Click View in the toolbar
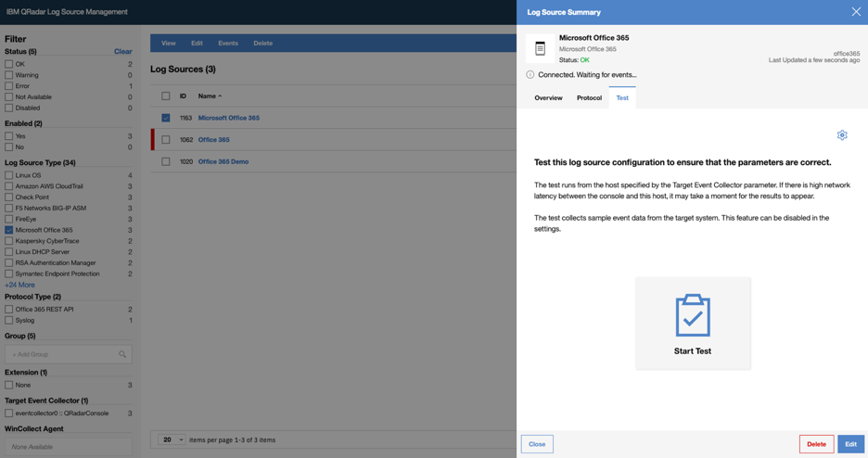 pyautogui.click(x=168, y=44)
